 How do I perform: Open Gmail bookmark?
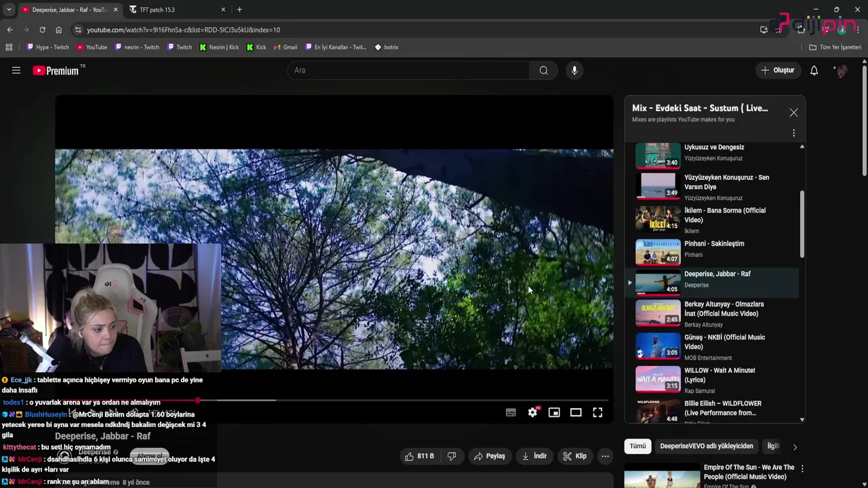click(285, 47)
